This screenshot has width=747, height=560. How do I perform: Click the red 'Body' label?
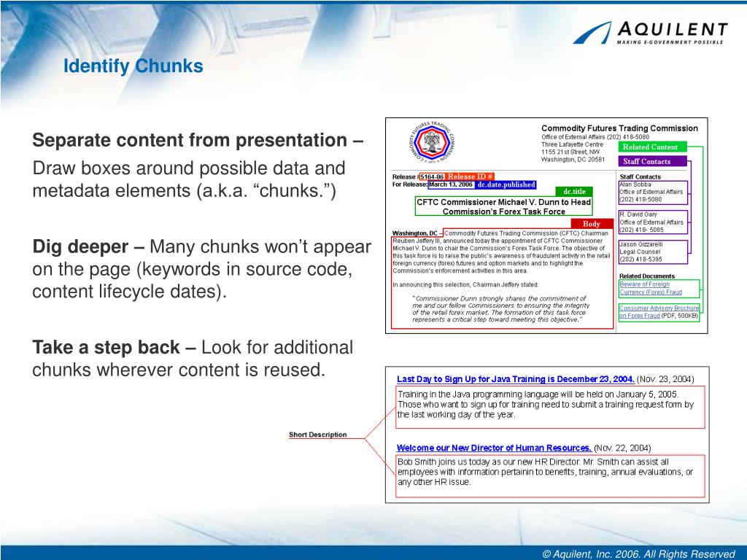592,224
